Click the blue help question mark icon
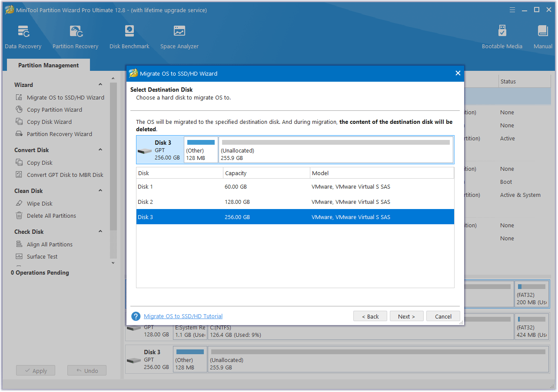Viewport: 558px width, 392px height. (136, 316)
